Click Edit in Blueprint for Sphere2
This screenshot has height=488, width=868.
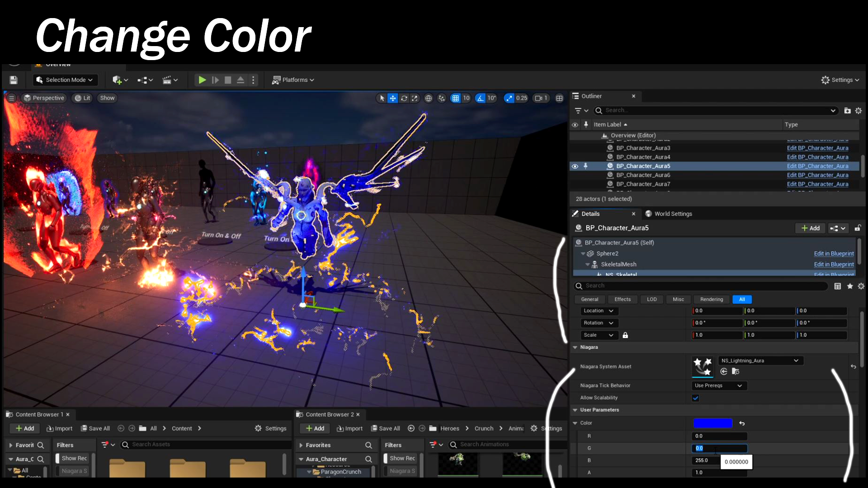833,253
